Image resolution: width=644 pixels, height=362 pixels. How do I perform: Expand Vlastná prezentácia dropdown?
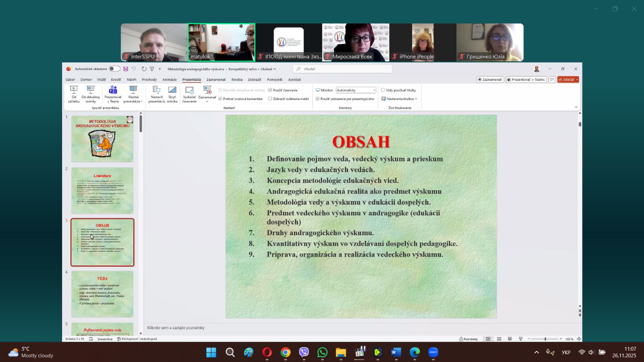tap(133, 94)
